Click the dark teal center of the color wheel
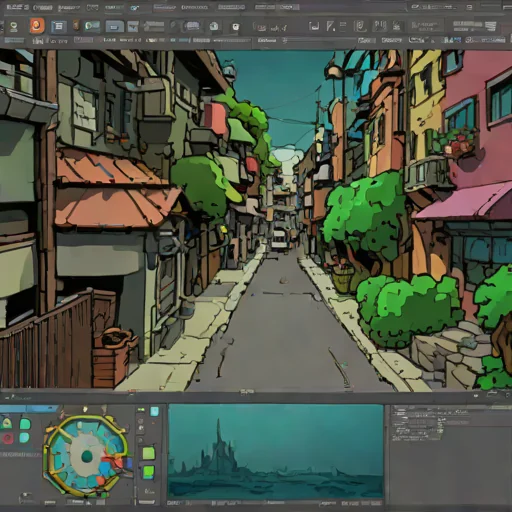Viewport: 512px width, 512px height. point(87,456)
